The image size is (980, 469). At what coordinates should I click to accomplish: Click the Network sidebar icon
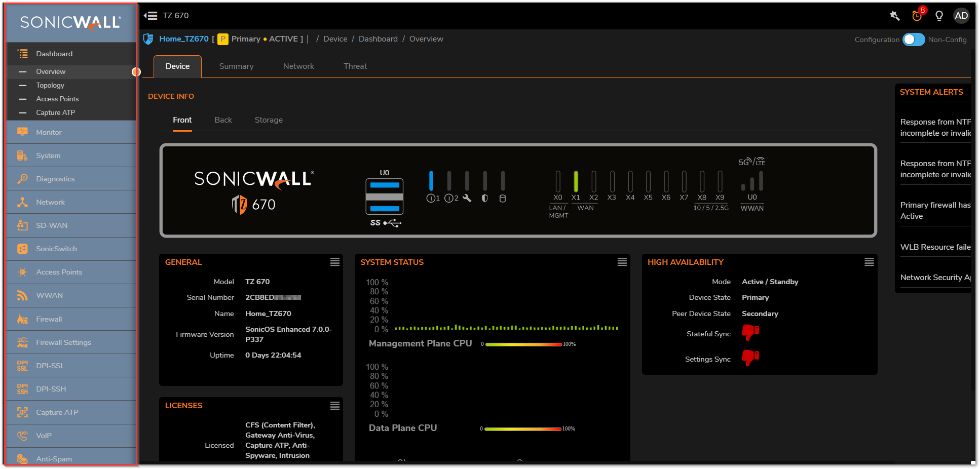tap(22, 202)
